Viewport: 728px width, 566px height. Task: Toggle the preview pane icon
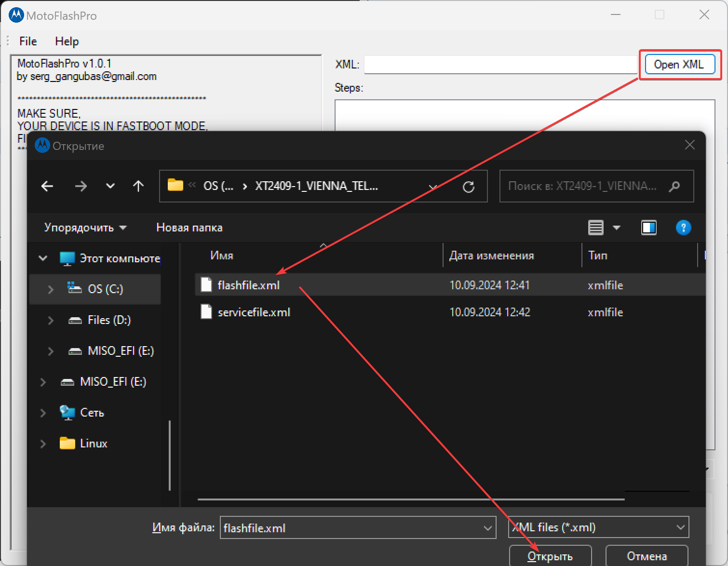click(648, 228)
